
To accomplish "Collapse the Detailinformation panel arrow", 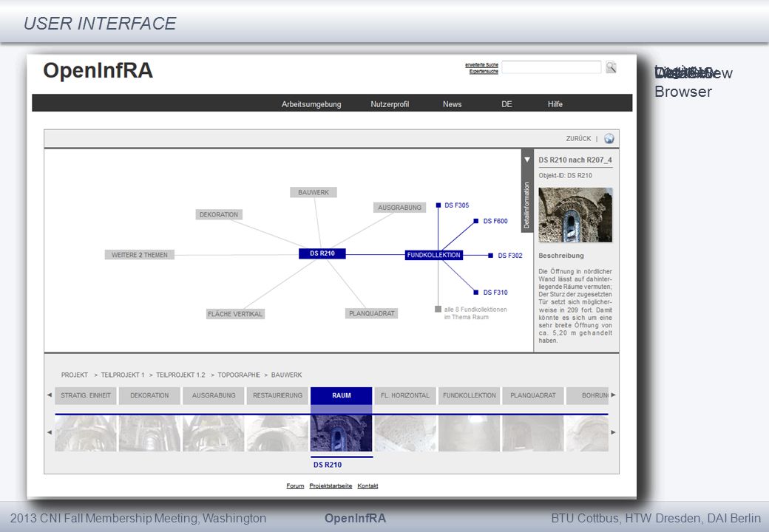I will pyautogui.click(x=526, y=160).
